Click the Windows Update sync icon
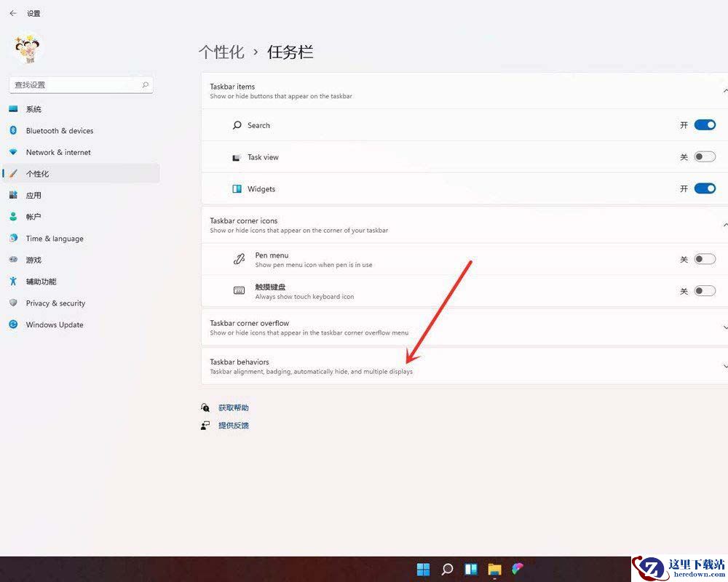728x582 pixels. click(13, 324)
